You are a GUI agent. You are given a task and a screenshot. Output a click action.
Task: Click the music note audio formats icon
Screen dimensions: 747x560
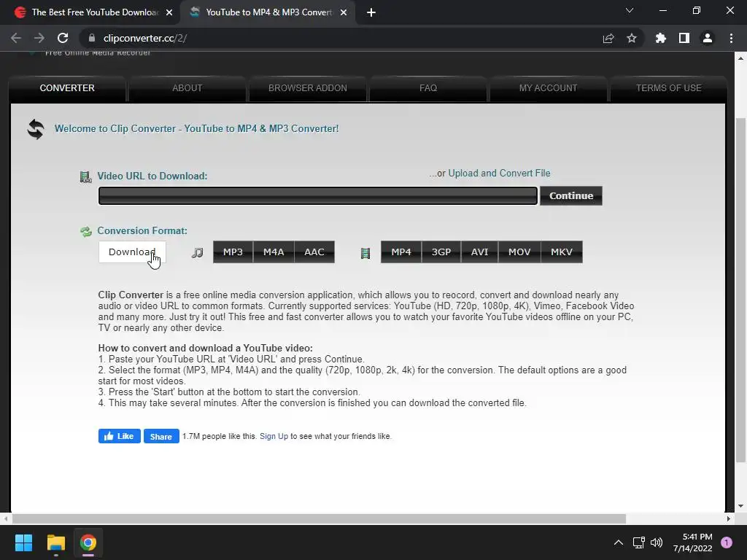(x=197, y=252)
